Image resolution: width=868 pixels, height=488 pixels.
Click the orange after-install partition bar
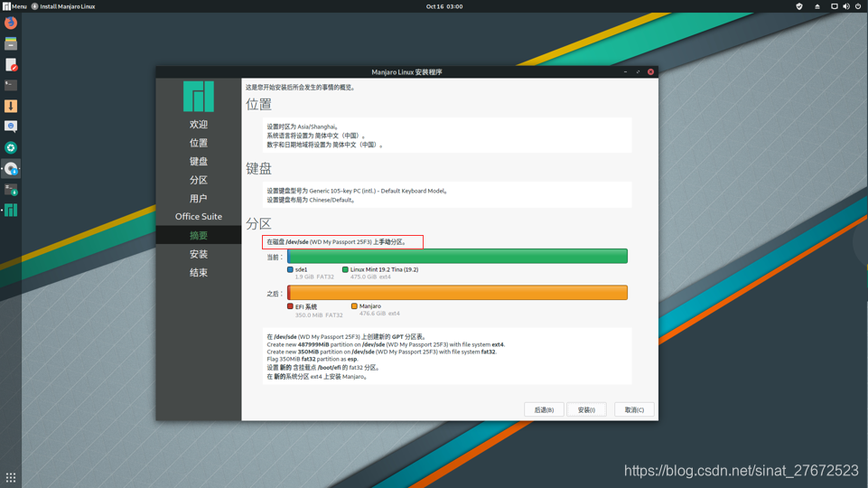[x=457, y=293]
